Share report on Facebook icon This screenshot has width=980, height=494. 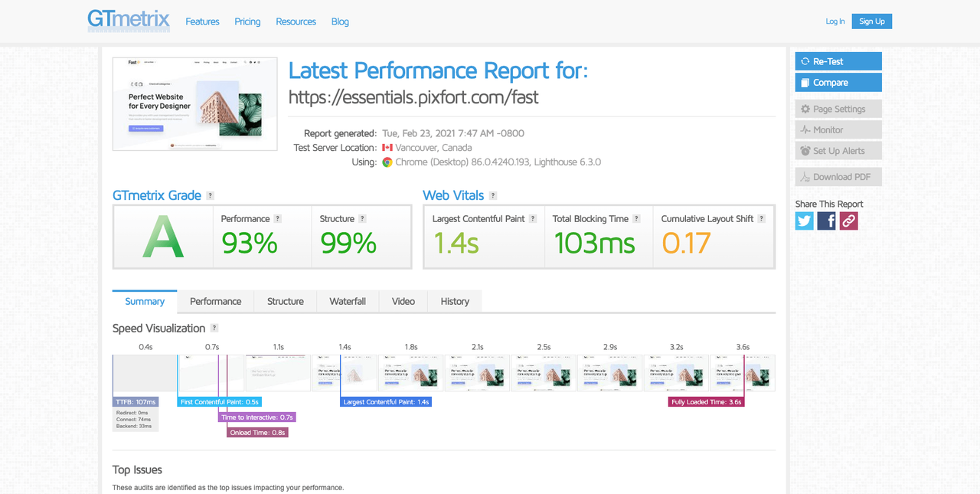pyautogui.click(x=826, y=221)
